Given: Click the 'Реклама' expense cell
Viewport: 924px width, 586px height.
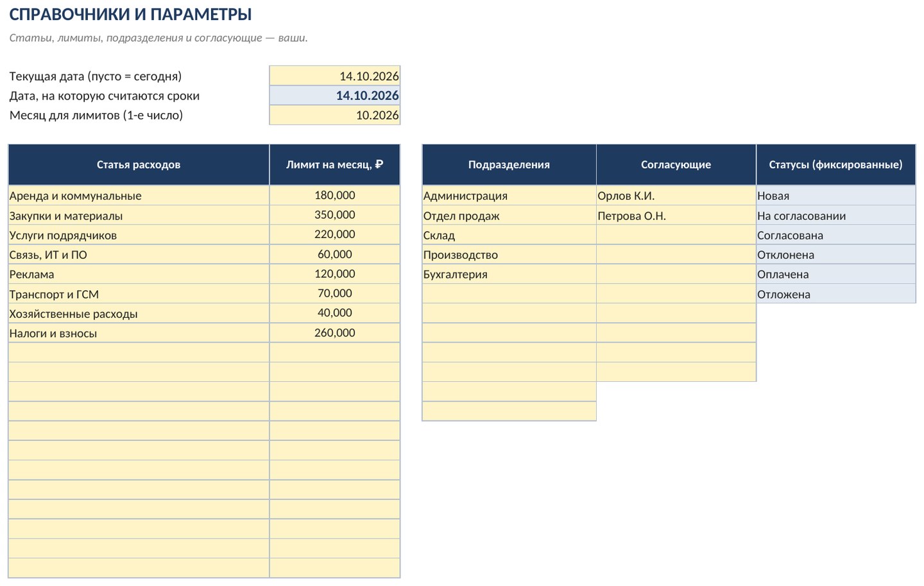Looking at the screenshot, I should coord(139,274).
